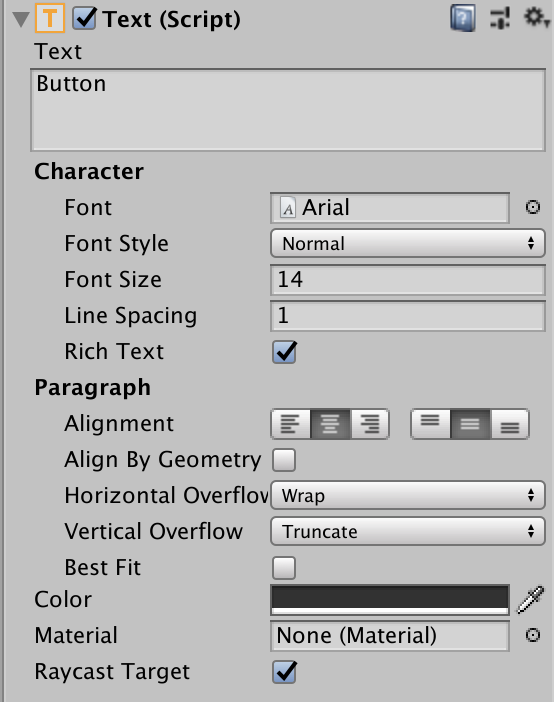The width and height of the screenshot is (554, 702).
Task: Open the Font Style dropdown
Action: click(408, 244)
